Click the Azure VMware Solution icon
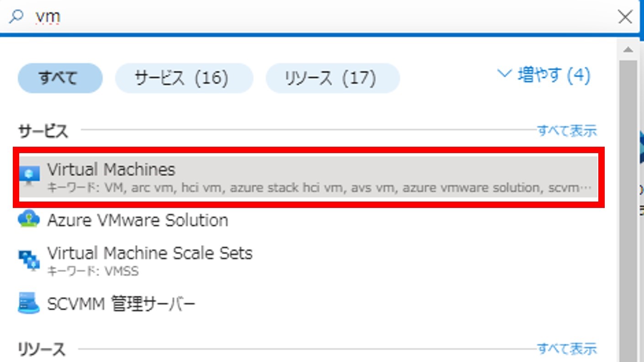644x362 pixels. coord(29,220)
